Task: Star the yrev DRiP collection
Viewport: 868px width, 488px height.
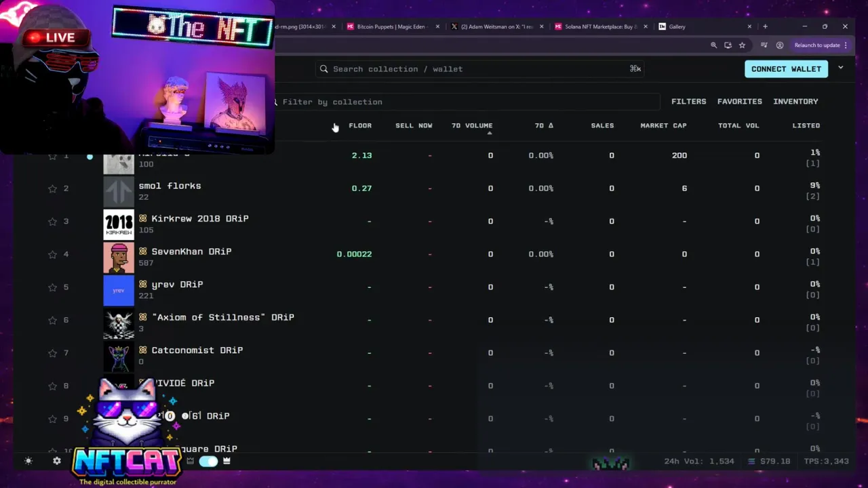Action: point(52,287)
